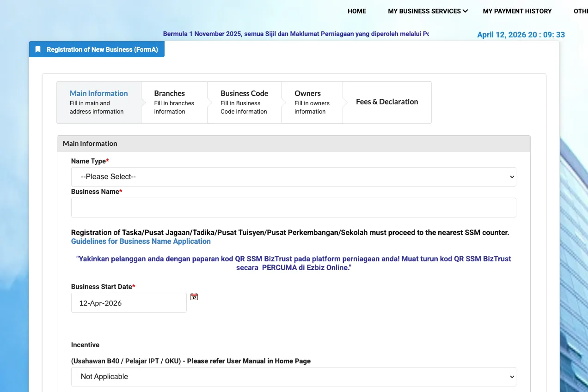Image resolution: width=588 pixels, height=392 pixels.
Task: Switch to the Main Information step
Action: (98, 102)
